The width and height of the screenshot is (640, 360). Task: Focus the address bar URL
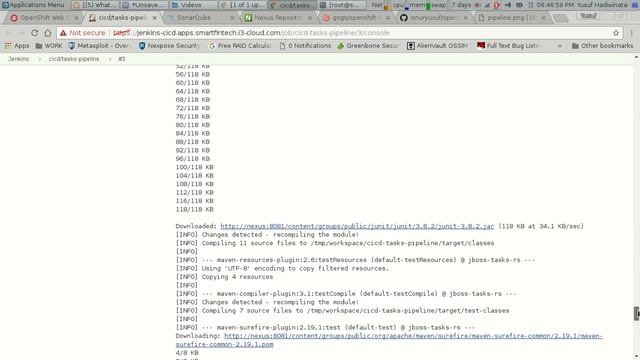pyautogui.click(x=251, y=33)
